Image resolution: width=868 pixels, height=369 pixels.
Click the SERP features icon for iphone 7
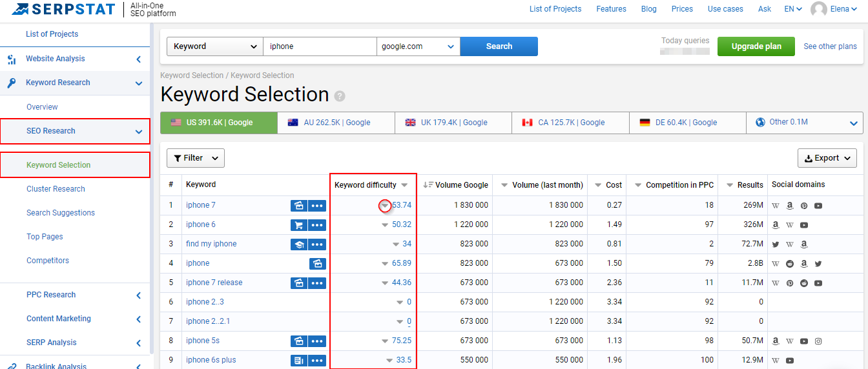pyautogui.click(x=298, y=206)
